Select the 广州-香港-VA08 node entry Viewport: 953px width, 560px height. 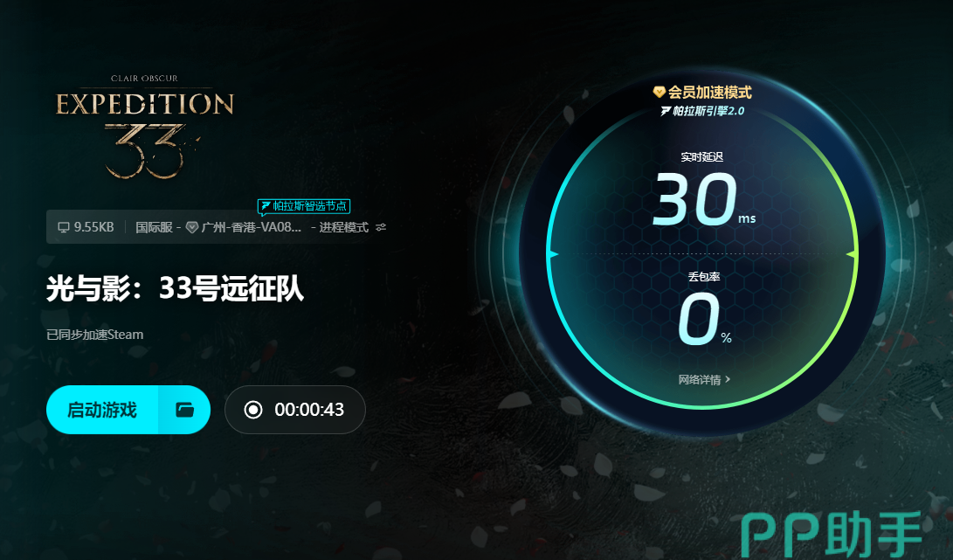[251, 227]
